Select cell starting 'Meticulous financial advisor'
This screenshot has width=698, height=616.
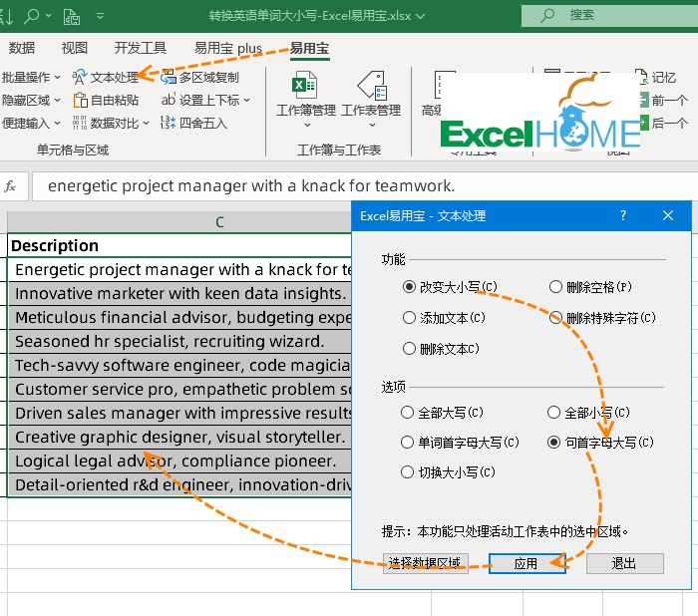pyautogui.click(x=179, y=317)
